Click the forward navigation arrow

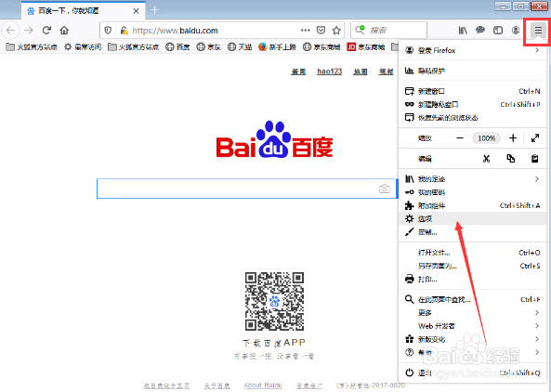point(29,31)
